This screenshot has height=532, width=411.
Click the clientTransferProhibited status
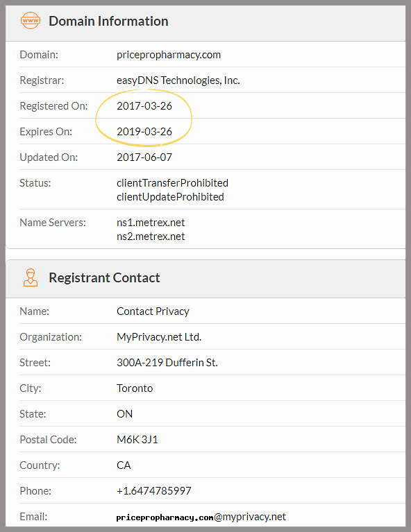coord(172,183)
